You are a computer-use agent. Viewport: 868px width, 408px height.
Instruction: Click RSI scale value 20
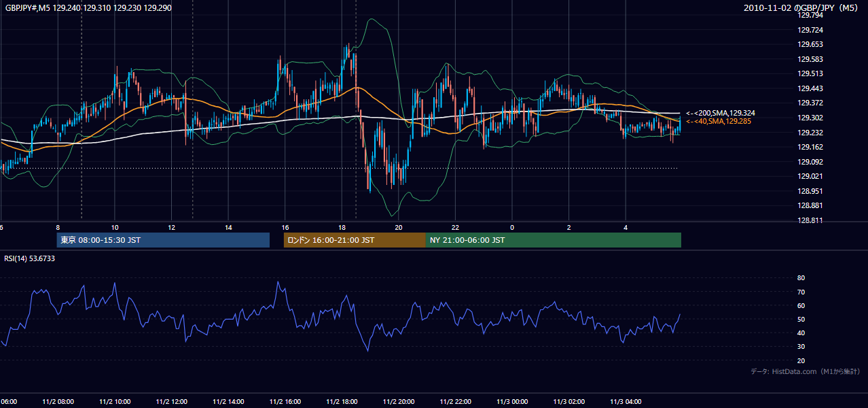(x=801, y=360)
